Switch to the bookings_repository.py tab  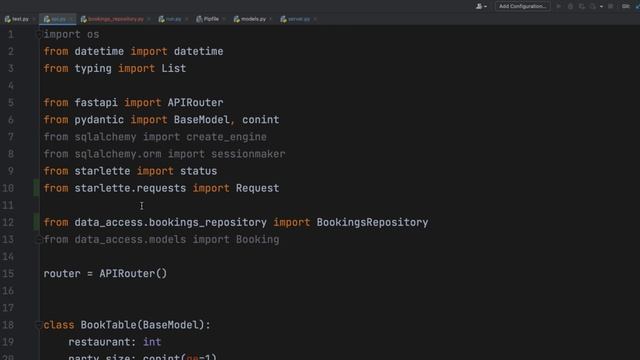(x=116, y=19)
